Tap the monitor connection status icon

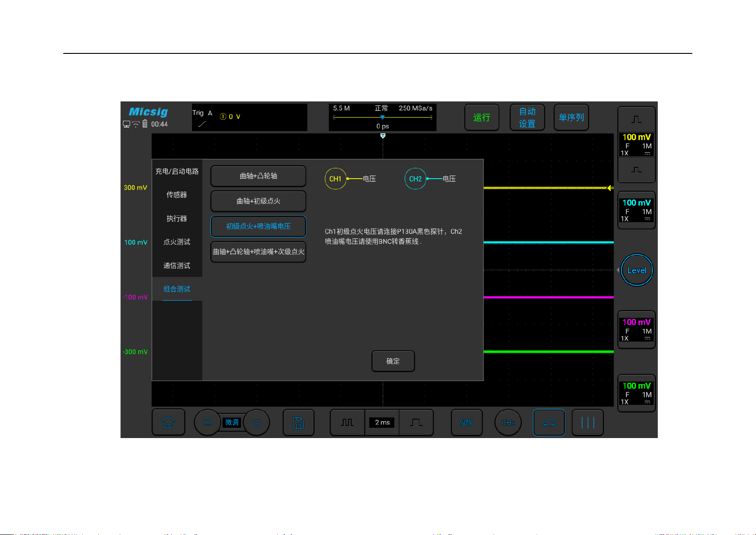(x=127, y=124)
